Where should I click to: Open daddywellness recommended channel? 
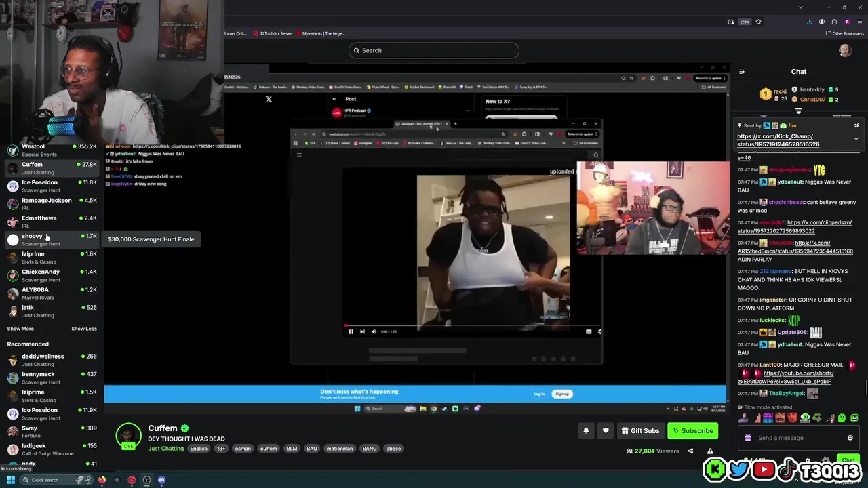click(x=52, y=360)
